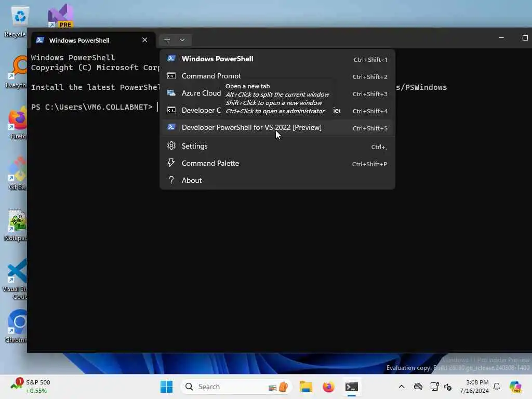The height and width of the screenshot is (399, 532).
Task: Click the display/network tray icon
Action: [434, 387]
